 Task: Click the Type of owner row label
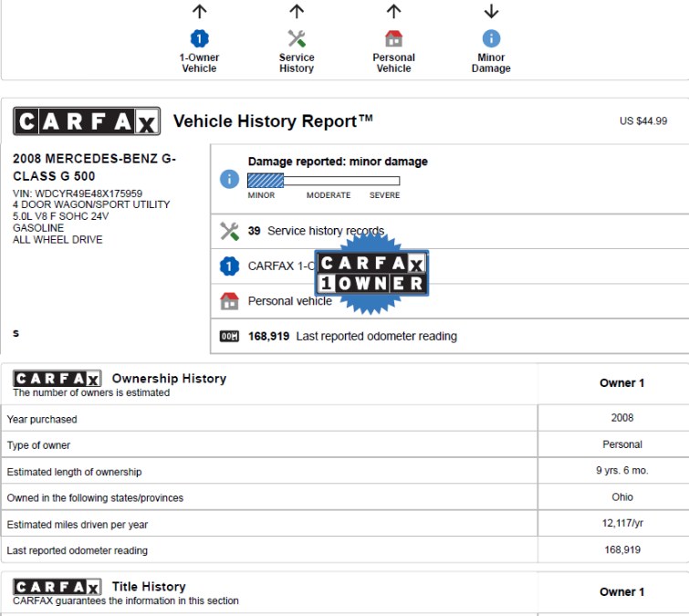pos(38,445)
